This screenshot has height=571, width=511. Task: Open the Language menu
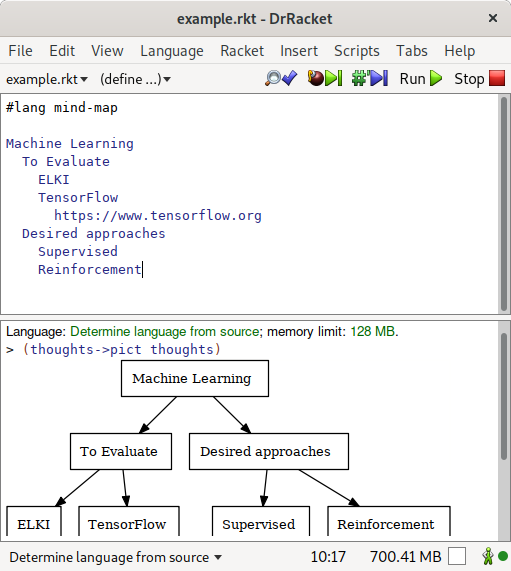pos(172,51)
